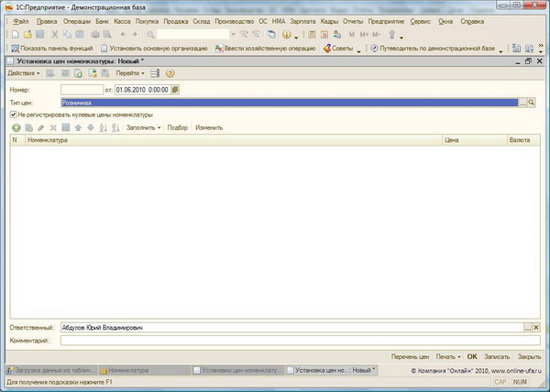550x392 pixels.
Task: Click the green Add row icon
Action: pyautogui.click(x=16, y=127)
